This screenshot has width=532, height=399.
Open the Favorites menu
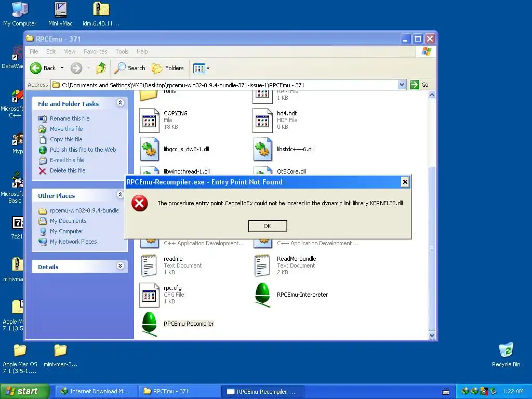[96, 51]
